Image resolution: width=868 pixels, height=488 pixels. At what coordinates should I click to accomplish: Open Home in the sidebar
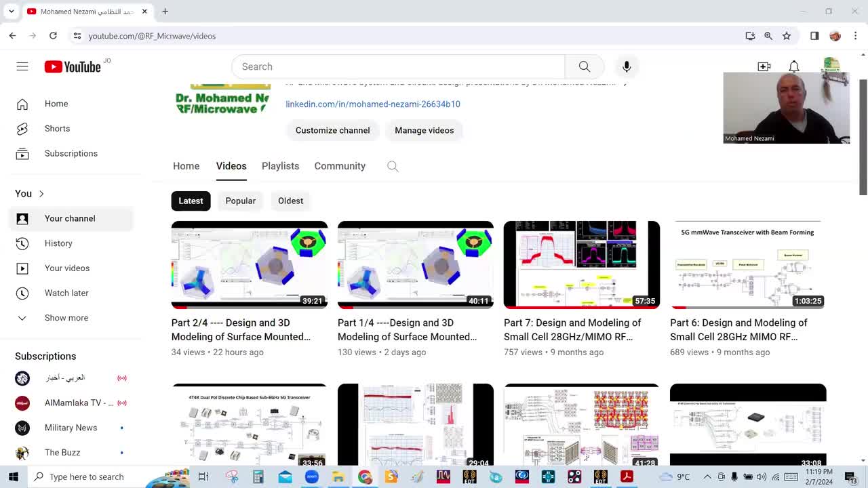point(71,104)
